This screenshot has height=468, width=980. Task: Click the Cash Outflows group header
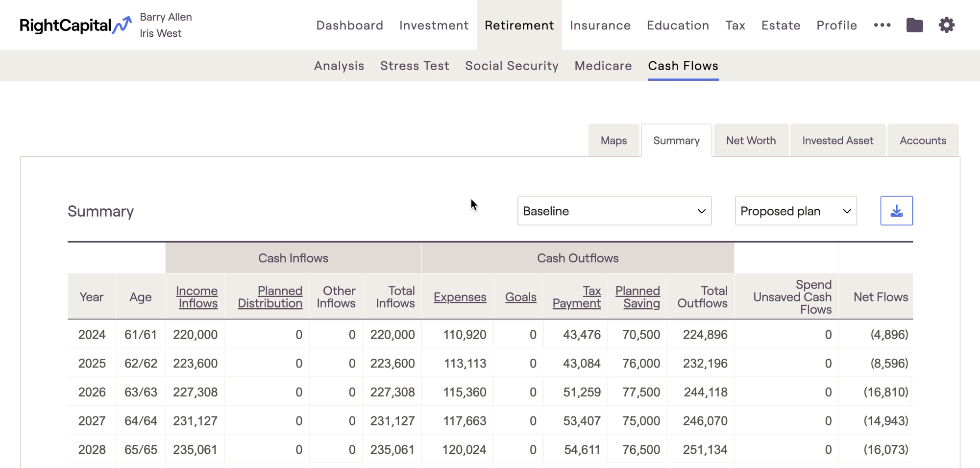(x=578, y=258)
